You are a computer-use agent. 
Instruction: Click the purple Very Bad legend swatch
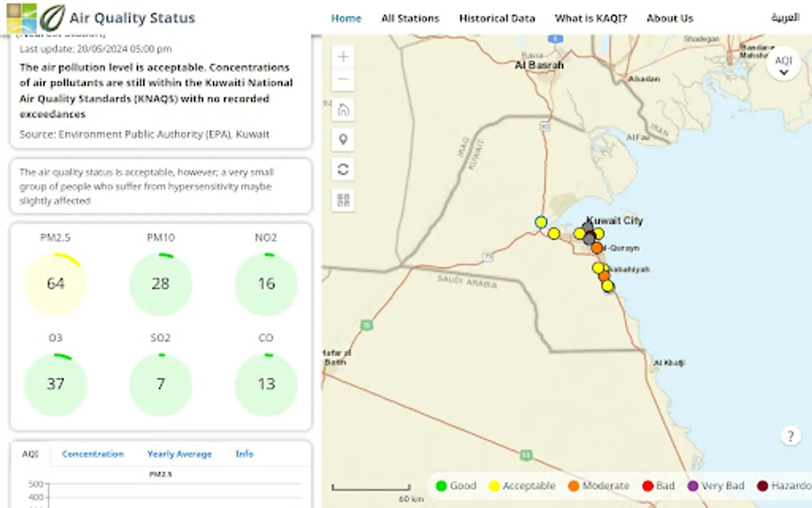(x=693, y=486)
